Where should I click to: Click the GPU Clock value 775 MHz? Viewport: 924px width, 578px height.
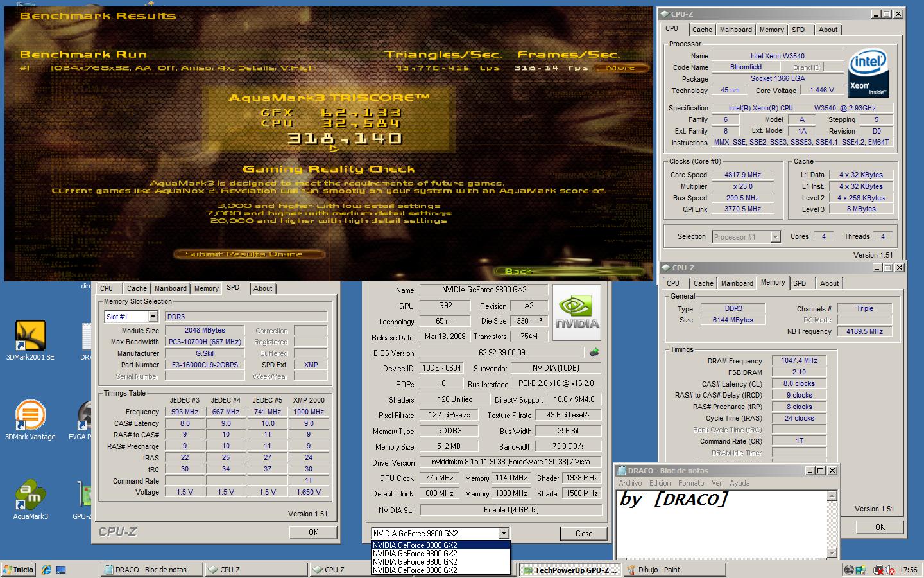click(440, 478)
